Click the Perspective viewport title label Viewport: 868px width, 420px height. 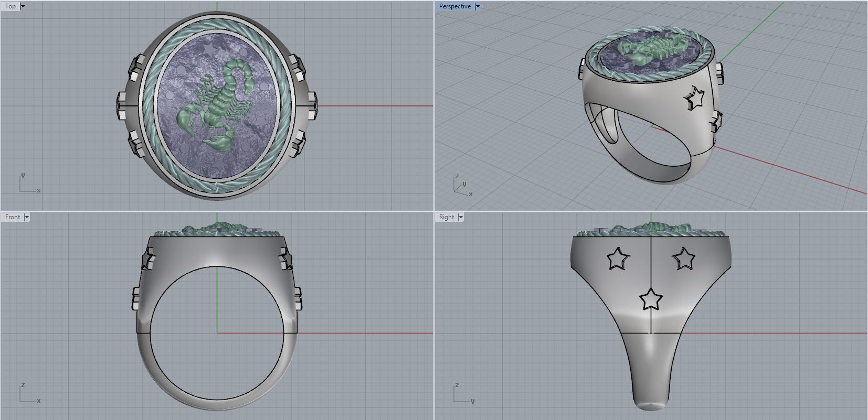455,6
